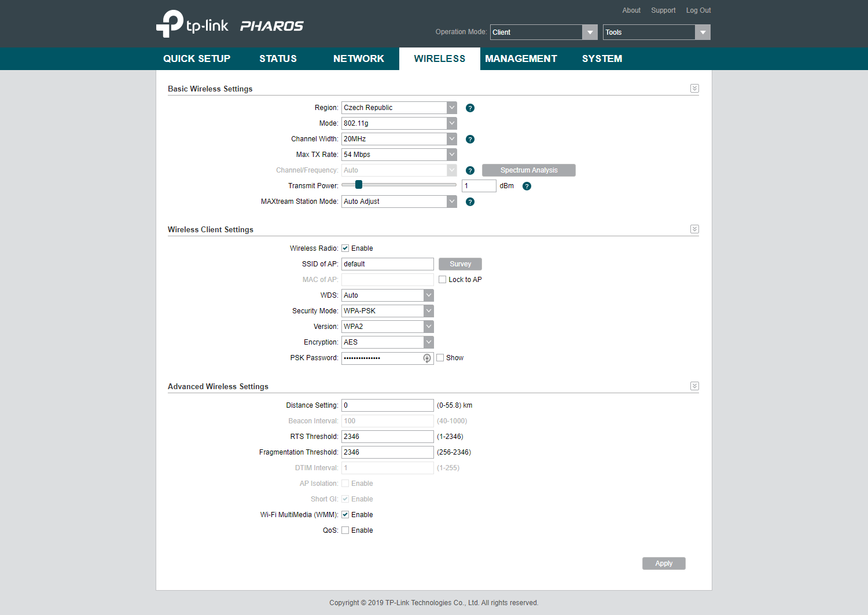This screenshot has width=868, height=615.
Task: Click the help icon beside Channel Width
Action: [x=470, y=140]
